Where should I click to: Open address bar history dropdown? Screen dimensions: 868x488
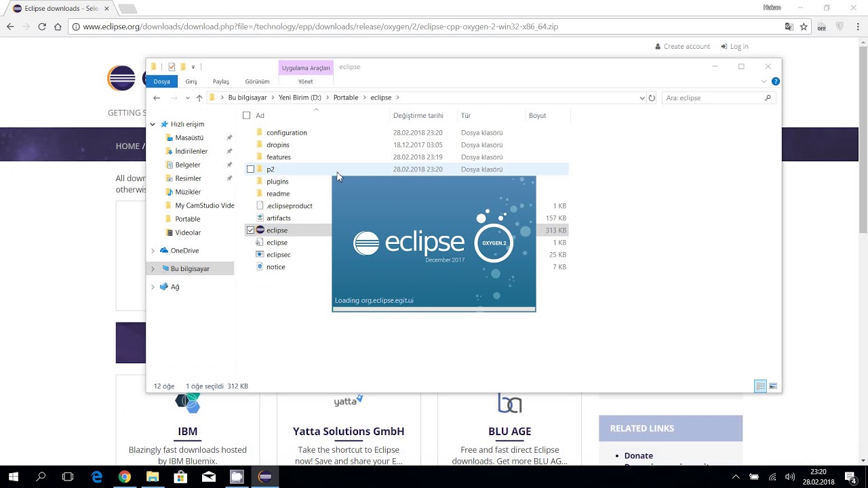[642, 98]
